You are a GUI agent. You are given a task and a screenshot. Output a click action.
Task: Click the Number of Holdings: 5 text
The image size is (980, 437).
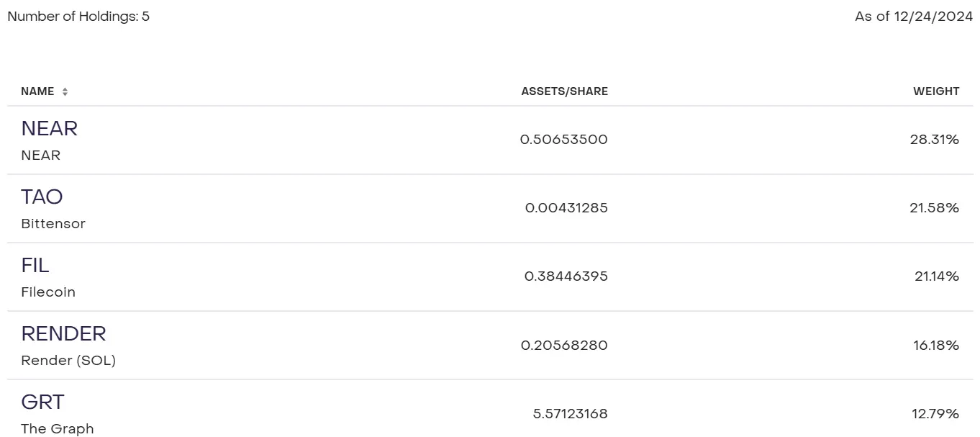[x=78, y=16]
